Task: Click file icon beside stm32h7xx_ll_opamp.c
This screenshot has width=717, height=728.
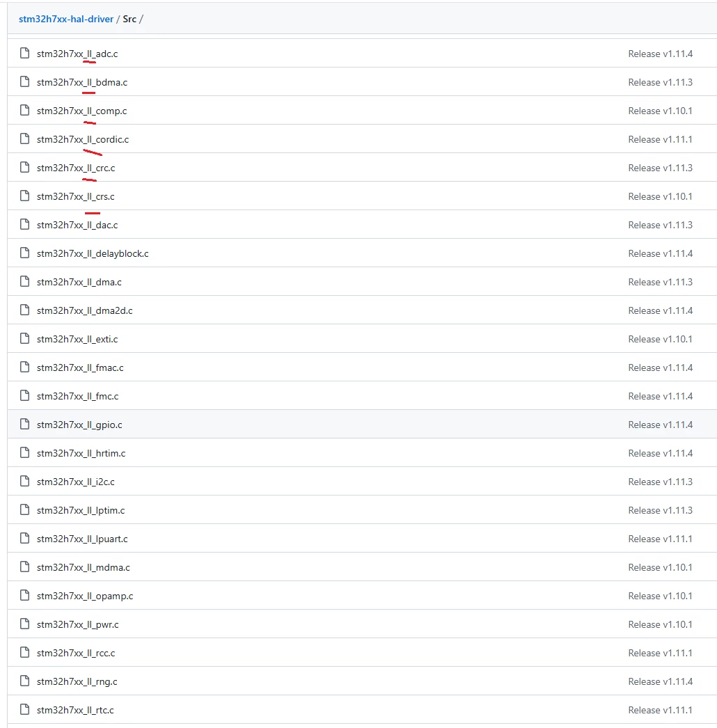Action: (x=24, y=596)
